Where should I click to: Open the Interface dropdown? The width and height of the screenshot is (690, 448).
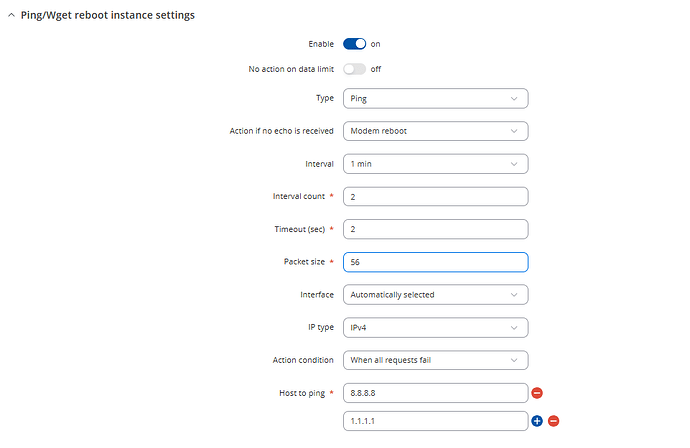(x=435, y=295)
